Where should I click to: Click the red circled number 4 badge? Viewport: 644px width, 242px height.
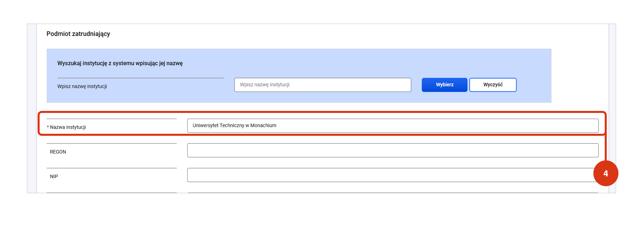coord(605,173)
